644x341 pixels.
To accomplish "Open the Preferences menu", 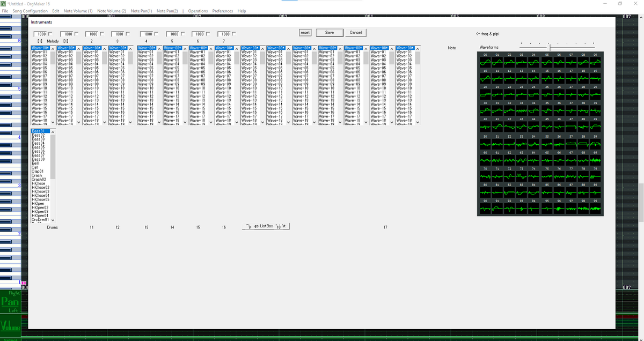I will 223,11.
